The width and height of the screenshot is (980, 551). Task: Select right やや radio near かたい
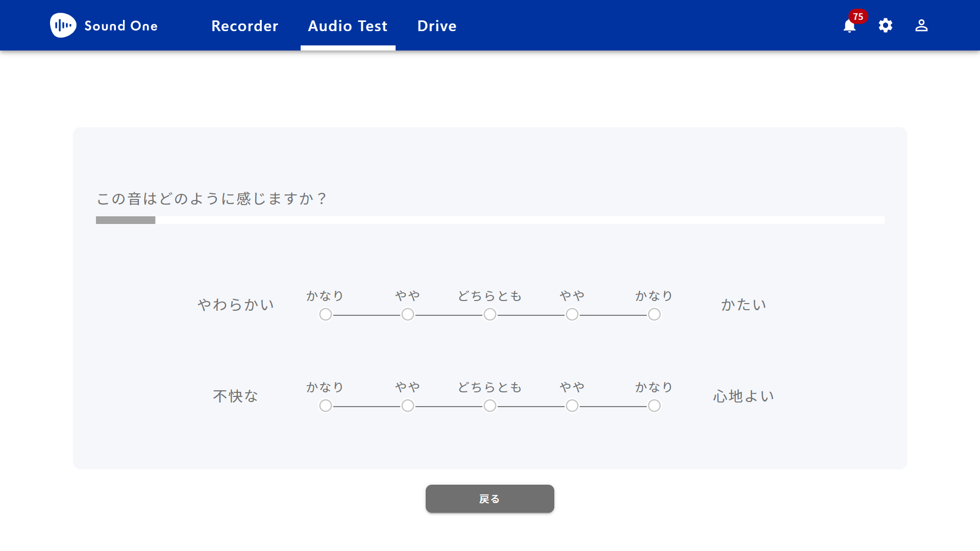[x=572, y=315]
